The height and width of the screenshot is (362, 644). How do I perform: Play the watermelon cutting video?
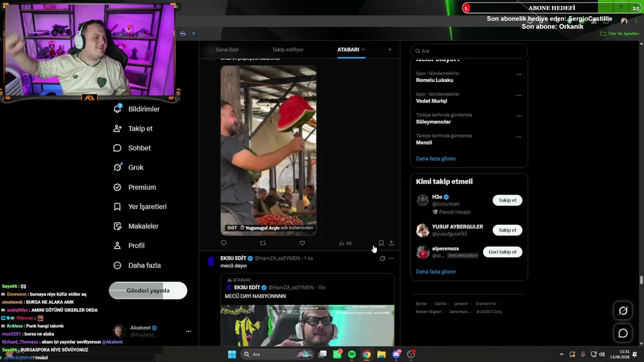268,150
